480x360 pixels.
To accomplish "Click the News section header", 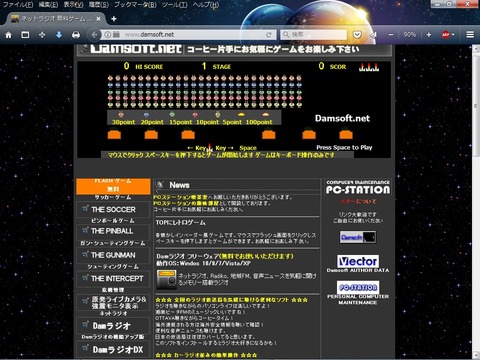I will (237, 185).
